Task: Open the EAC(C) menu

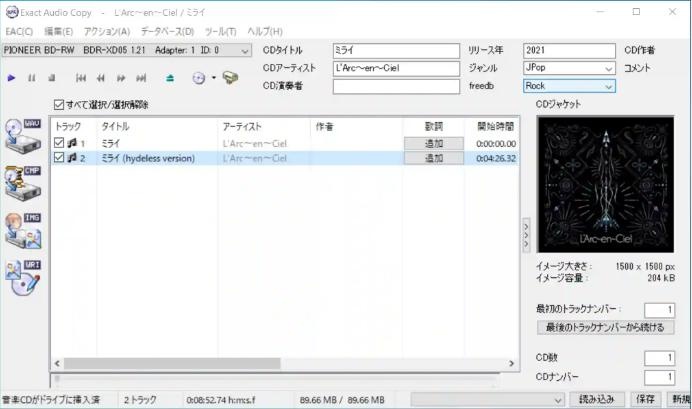Action: pos(19,31)
